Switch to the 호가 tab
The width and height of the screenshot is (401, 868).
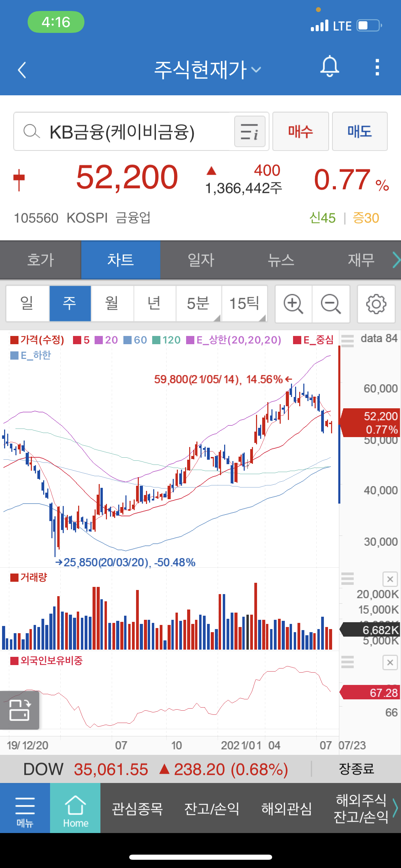pyautogui.click(x=40, y=260)
